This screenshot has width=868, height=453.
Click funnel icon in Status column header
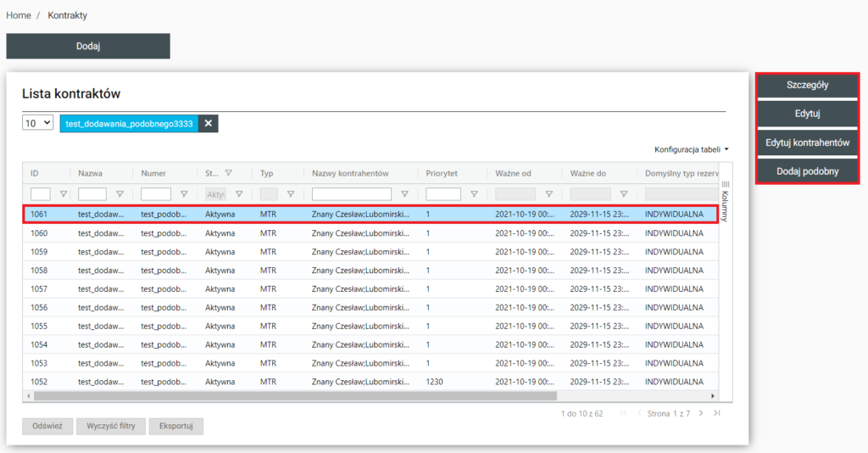(x=229, y=172)
